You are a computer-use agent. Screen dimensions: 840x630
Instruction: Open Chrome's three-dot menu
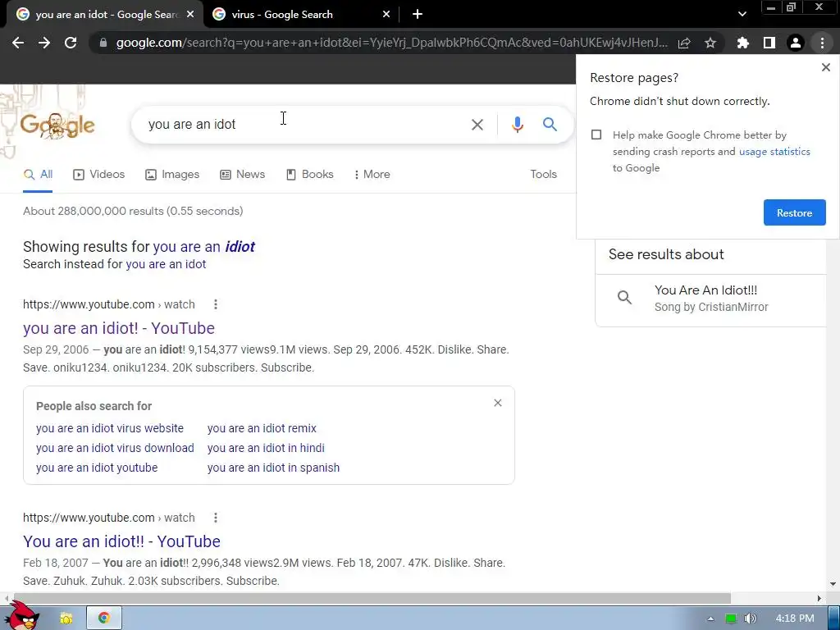(822, 43)
